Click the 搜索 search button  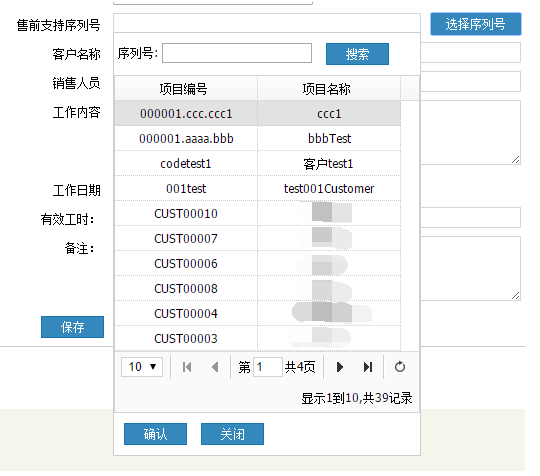coord(357,54)
